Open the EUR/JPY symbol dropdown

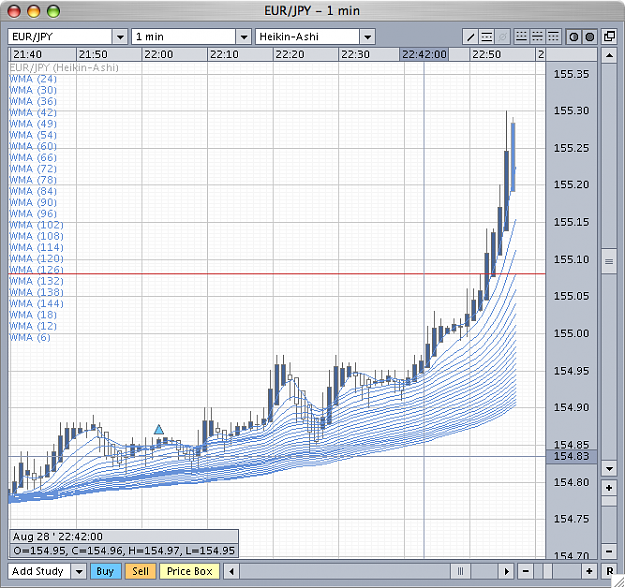(120, 37)
